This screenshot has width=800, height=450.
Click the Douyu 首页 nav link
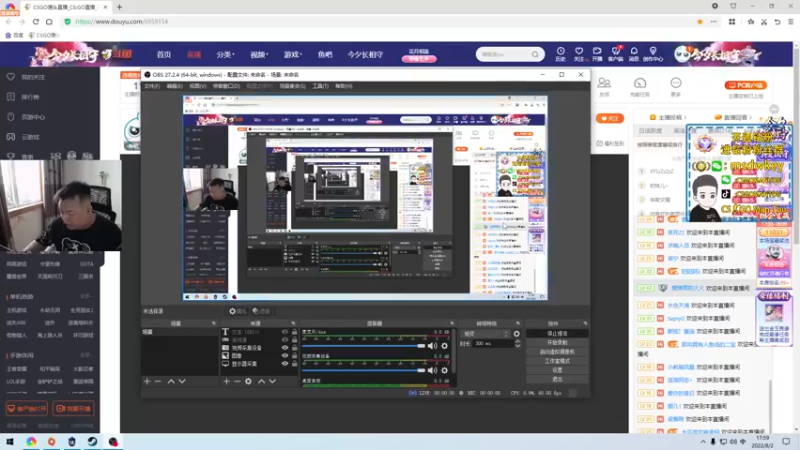164,54
